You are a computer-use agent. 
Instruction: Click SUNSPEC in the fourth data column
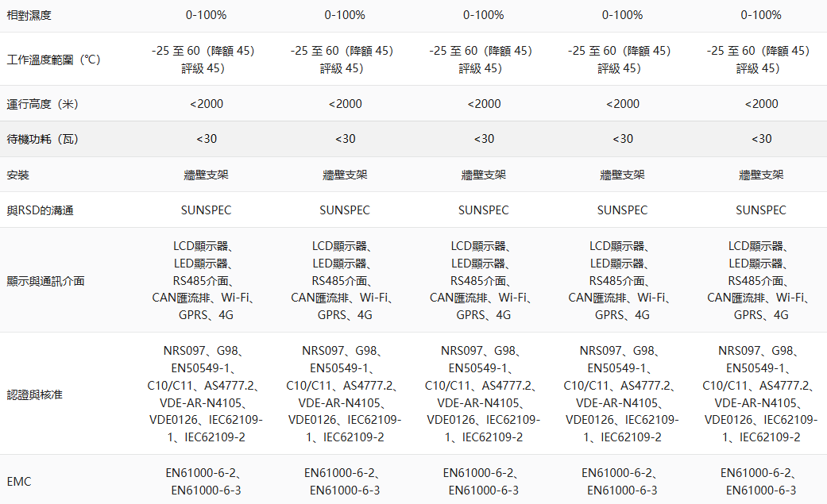[x=622, y=210]
